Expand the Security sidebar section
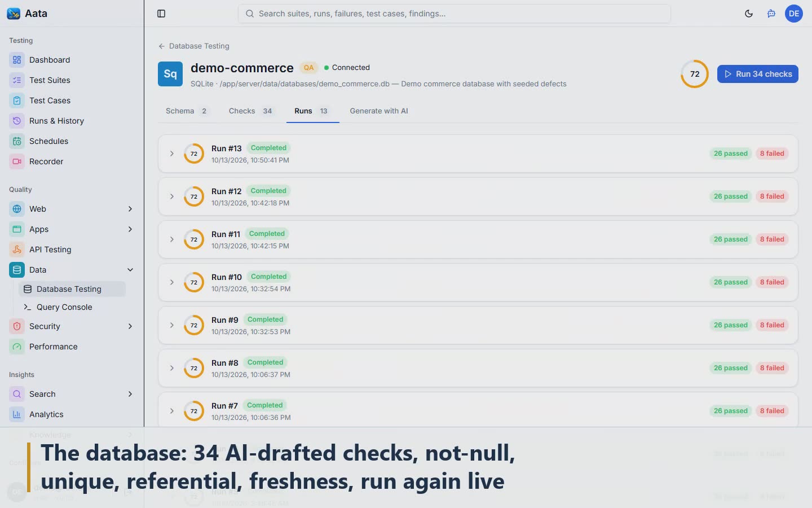Viewport: 812px width, 508px height. click(130, 326)
